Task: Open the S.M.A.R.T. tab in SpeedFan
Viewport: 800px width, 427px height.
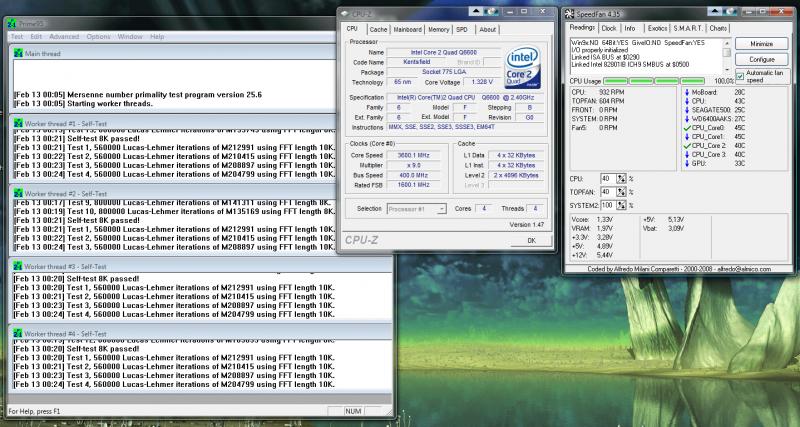Action: click(688, 29)
